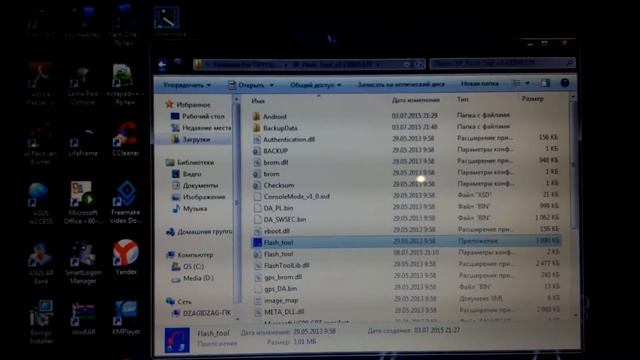
Task: Click the Explorer back arrow button
Action: tap(162, 64)
